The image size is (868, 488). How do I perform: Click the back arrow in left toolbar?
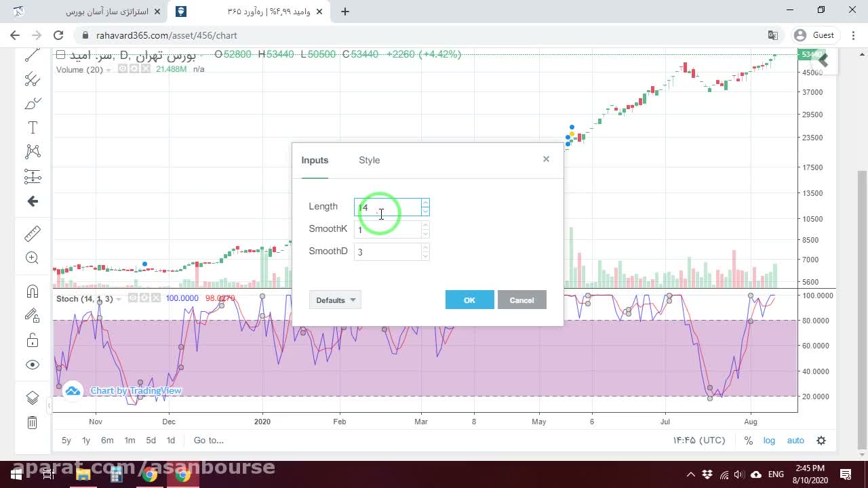tap(32, 201)
